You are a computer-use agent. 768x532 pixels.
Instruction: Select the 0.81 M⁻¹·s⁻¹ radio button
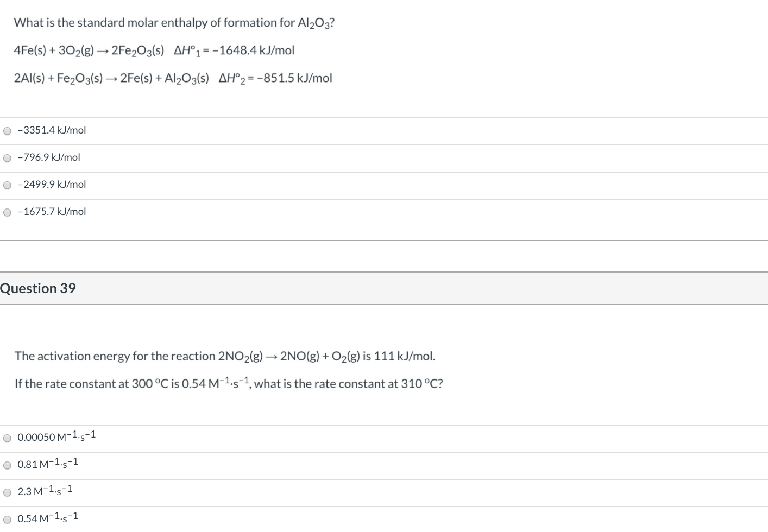click(7, 465)
